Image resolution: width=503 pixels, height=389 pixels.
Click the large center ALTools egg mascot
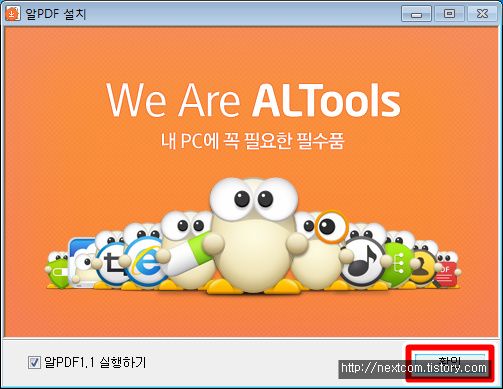click(x=253, y=235)
